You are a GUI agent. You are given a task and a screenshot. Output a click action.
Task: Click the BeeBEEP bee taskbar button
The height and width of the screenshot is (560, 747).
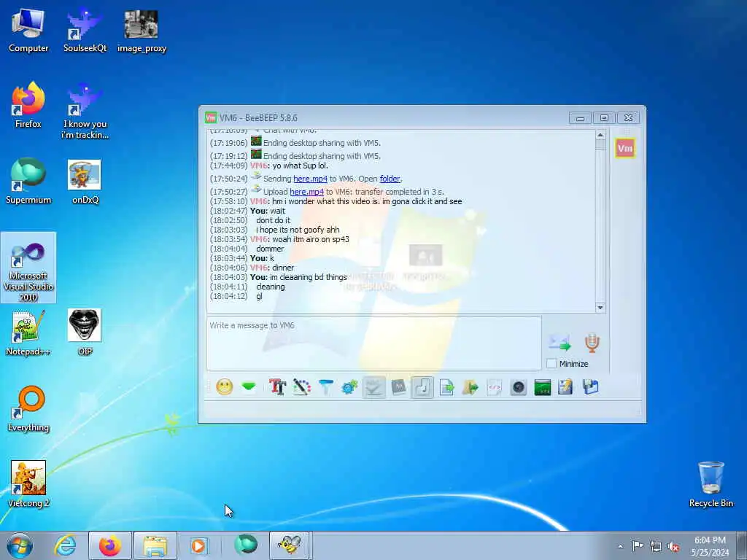[x=290, y=545]
